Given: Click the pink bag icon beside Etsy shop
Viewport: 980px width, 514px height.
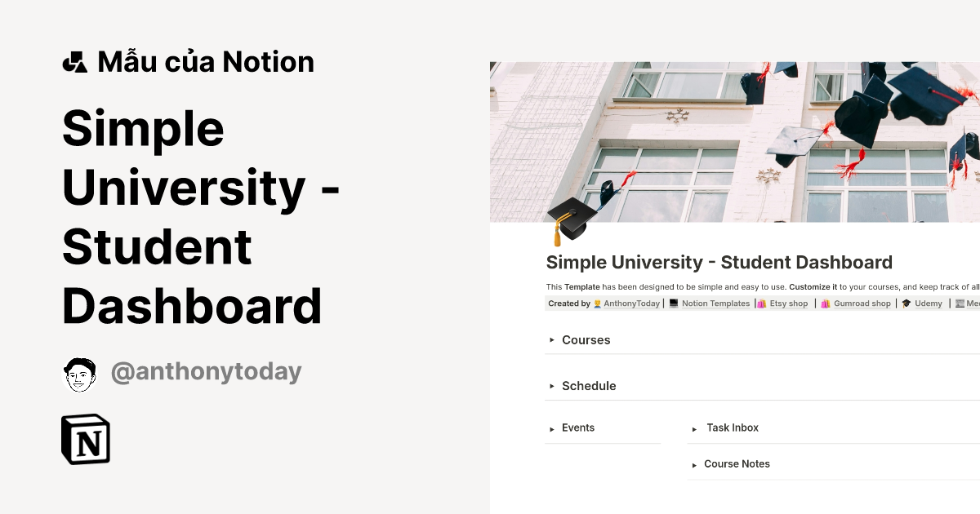Looking at the screenshot, I should click(761, 303).
